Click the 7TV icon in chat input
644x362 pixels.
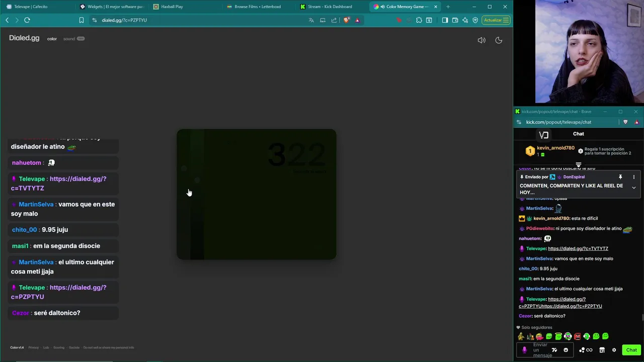coord(554,350)
